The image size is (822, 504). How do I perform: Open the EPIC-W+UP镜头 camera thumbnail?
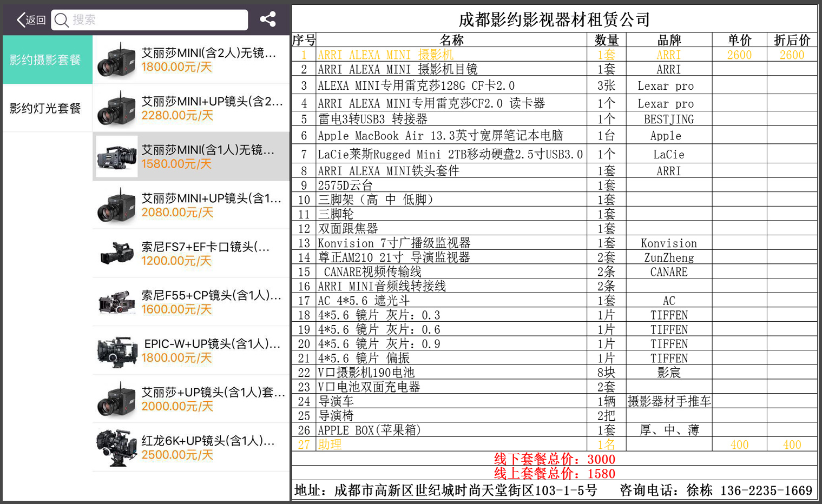(116, 350)
